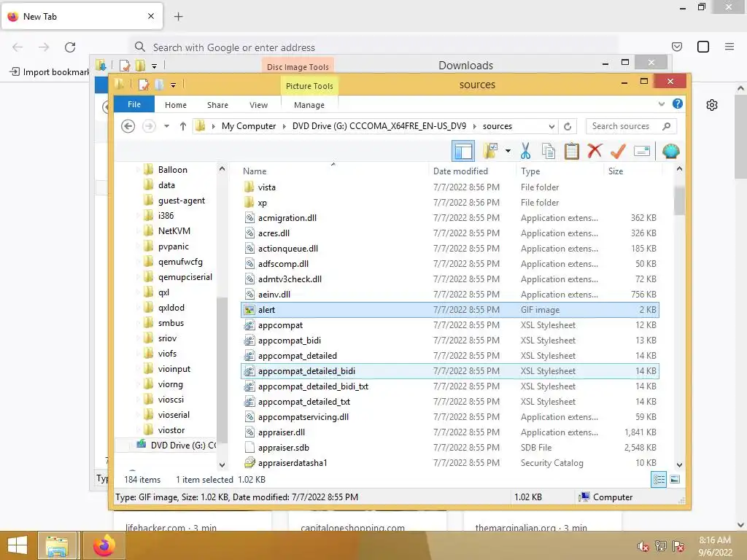This screenshot has width=747, height=560.
Task: Click the orange checkmark Properties icon
Action: pos(618,152)
